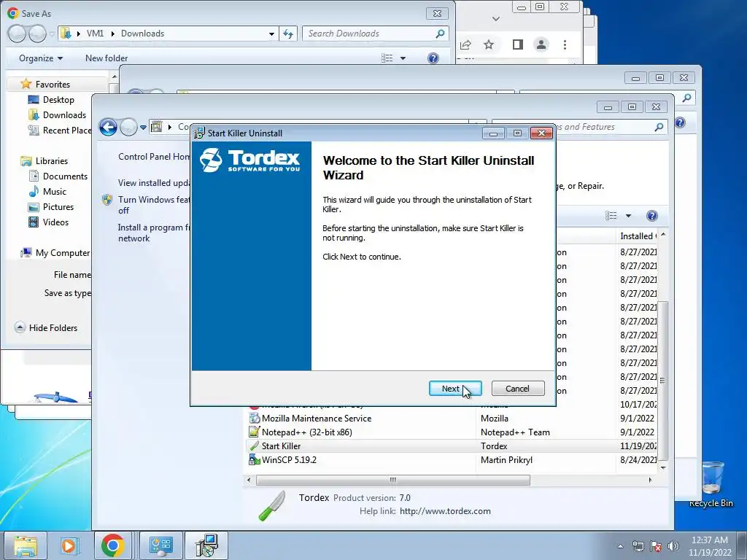This screenshot has height=560, width=747.
Task: Click the Chrome share icon
Action: click(465, 44)
